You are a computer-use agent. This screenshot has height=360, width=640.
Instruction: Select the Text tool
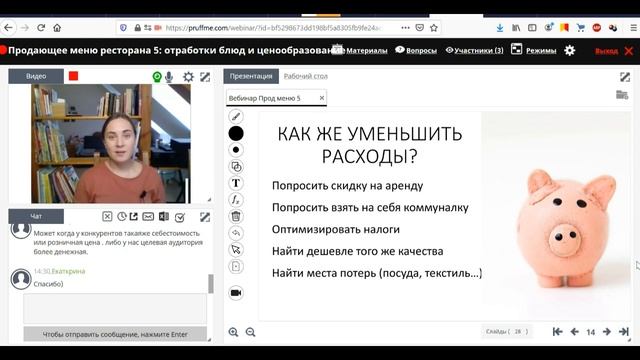[x=236, y=183]
